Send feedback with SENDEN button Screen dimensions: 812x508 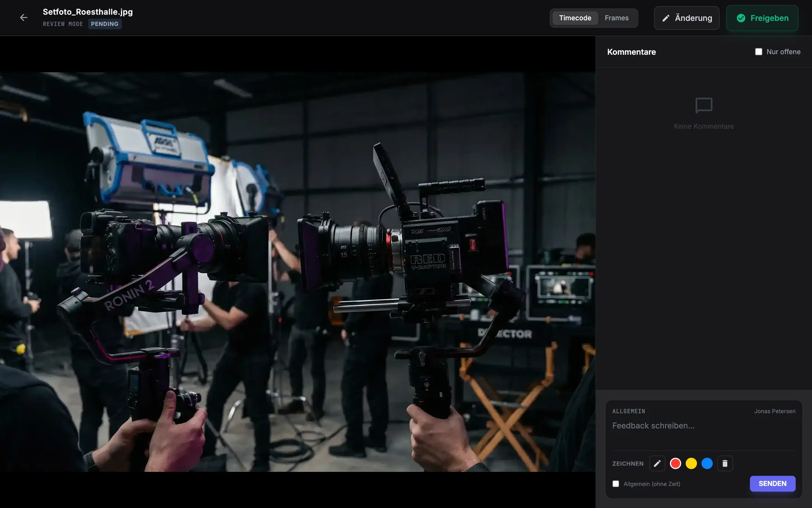point(772,484)
